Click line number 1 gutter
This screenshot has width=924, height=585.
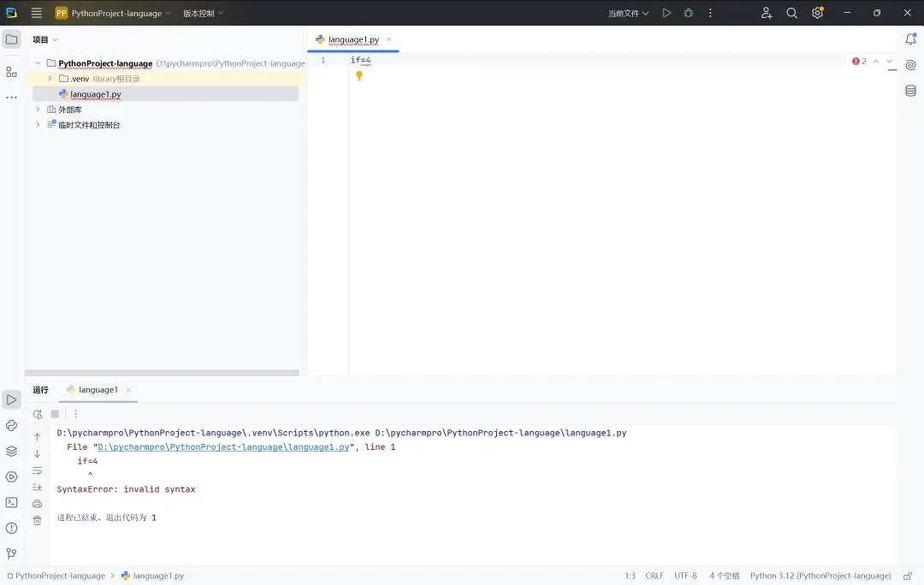pyautogui.click(x=323, y=60)
